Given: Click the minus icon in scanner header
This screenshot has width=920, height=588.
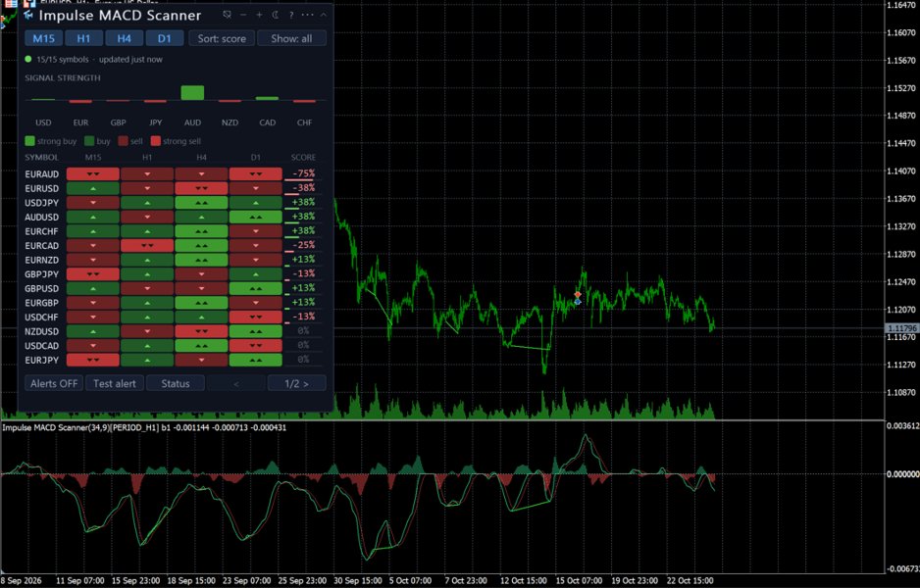Looking at the screenshot, I should pyautogui.click(x=243, y=15).
